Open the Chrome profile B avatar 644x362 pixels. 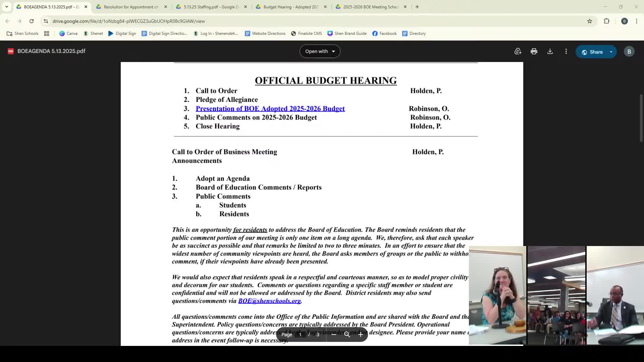[624, 21]
